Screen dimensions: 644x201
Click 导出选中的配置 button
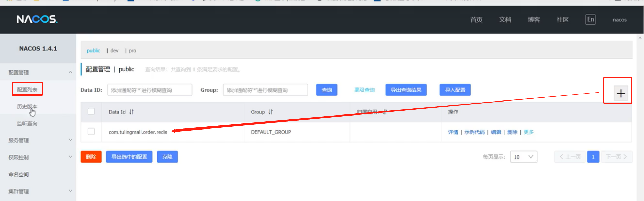click(129, 156)
